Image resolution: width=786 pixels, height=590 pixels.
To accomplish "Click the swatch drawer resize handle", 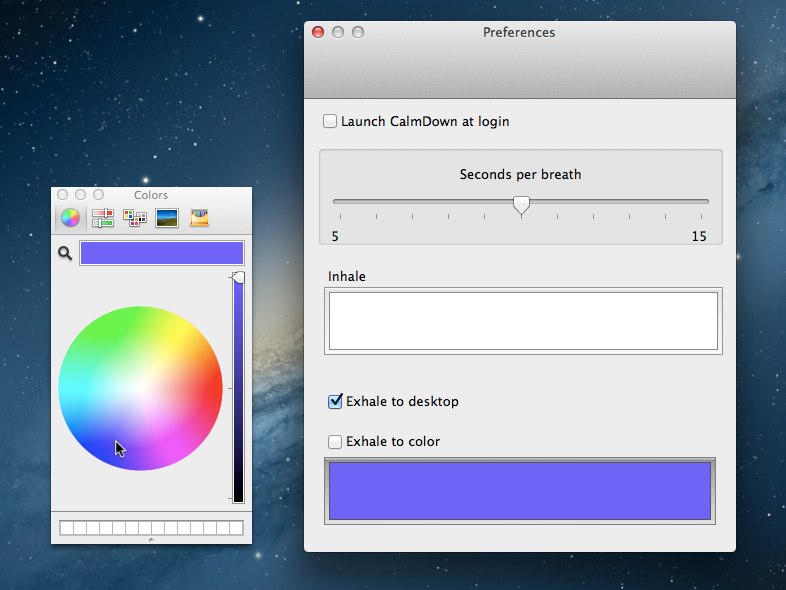I will pos(151,540).
